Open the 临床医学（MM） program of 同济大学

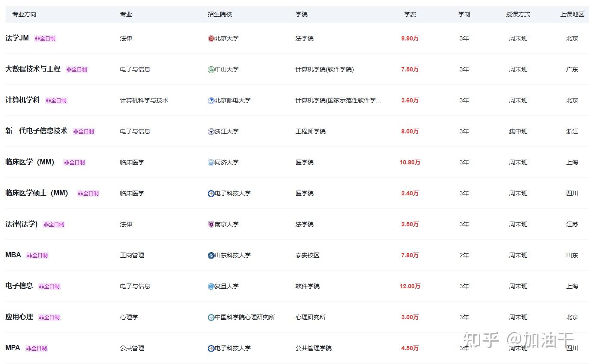point(30,162)
